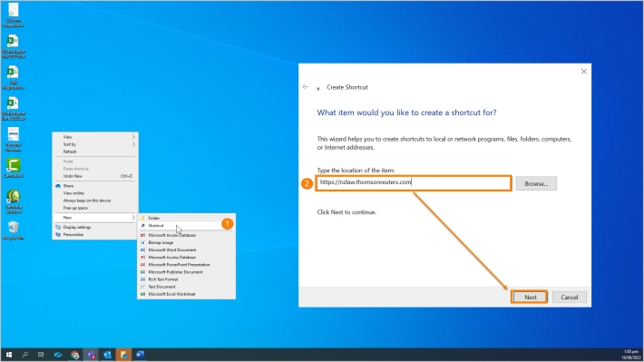Create a new Rich Text Format file

pos(186,279)
